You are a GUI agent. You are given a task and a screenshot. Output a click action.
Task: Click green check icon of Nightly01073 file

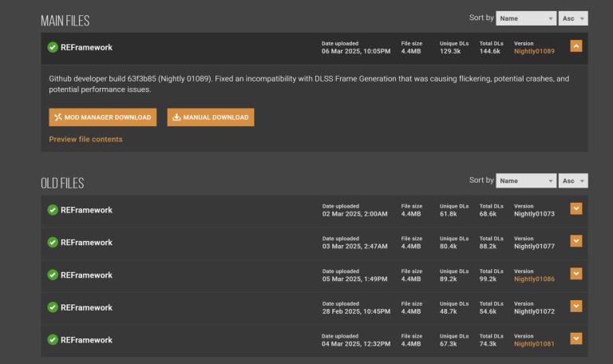pyautogui.click(x=53, y=210)
